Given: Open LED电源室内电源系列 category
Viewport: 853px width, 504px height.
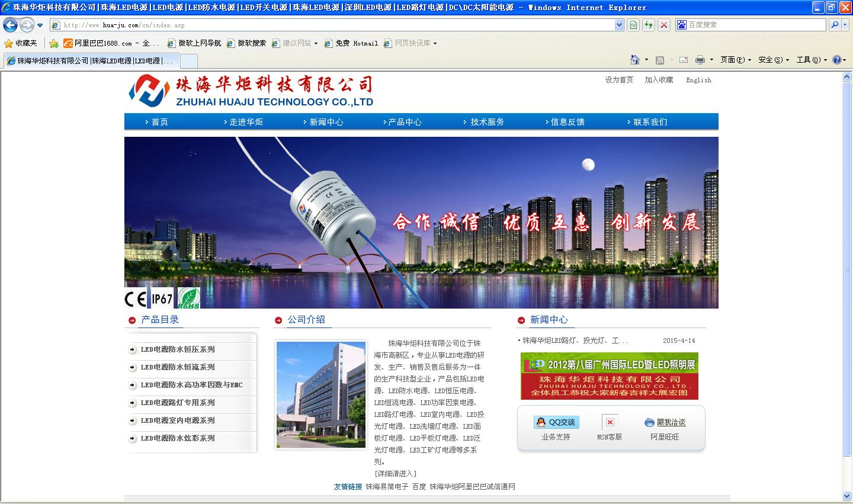Looking at the screenshot, I should (x=178, y=420).
